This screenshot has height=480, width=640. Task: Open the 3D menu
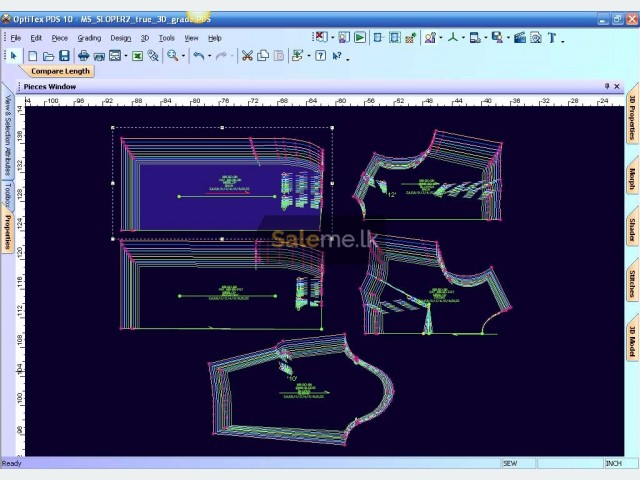[145, 38]
